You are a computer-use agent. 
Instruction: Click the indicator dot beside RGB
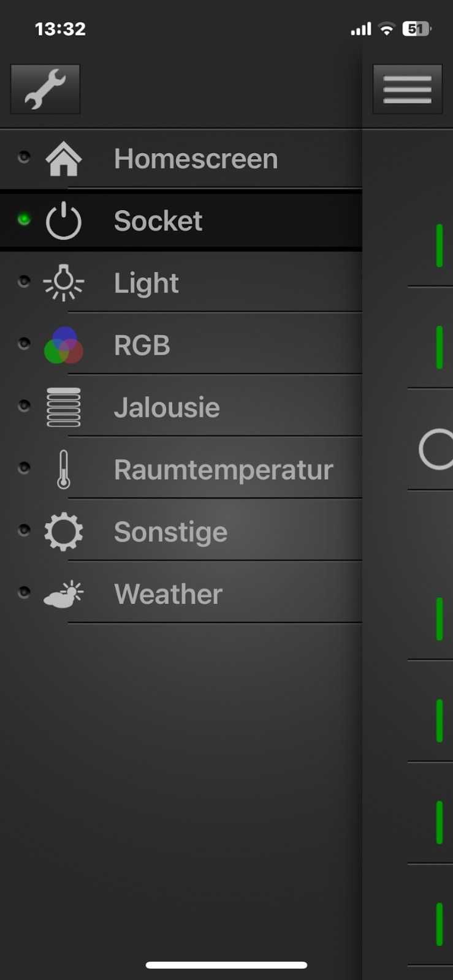click(24, 343)
